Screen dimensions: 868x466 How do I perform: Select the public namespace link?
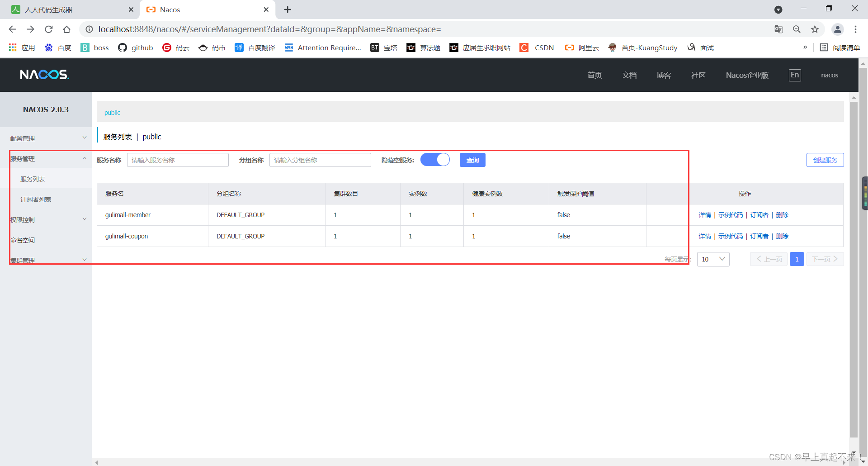(112, 113)
